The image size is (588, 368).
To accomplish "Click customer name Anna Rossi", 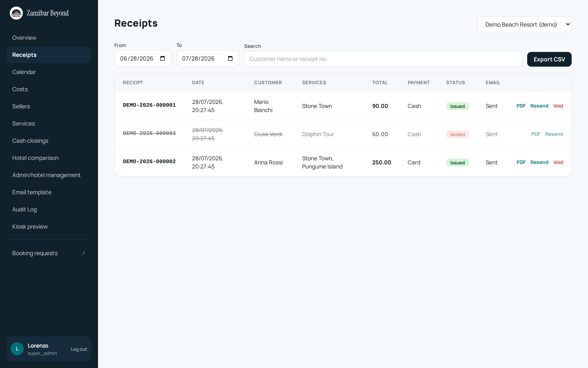I will click(268, 162).
